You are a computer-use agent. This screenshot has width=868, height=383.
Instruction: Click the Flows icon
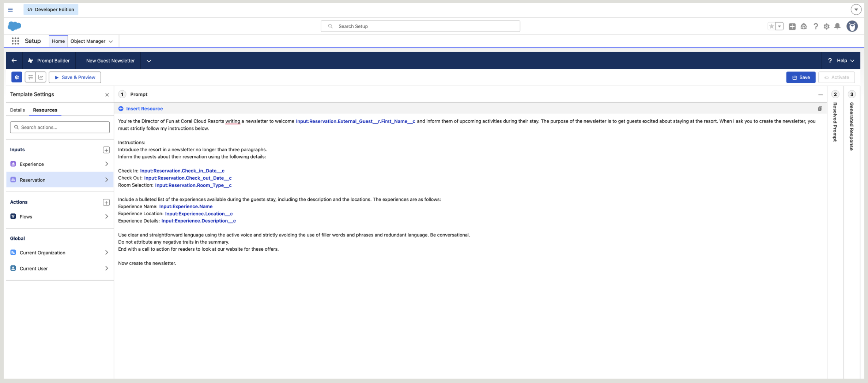(x=13, y=217)
